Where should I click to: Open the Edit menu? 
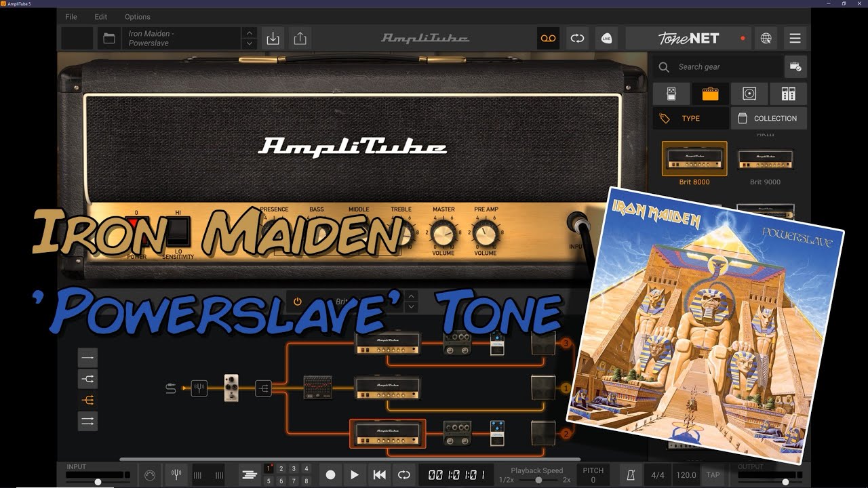tap(101, 16)
